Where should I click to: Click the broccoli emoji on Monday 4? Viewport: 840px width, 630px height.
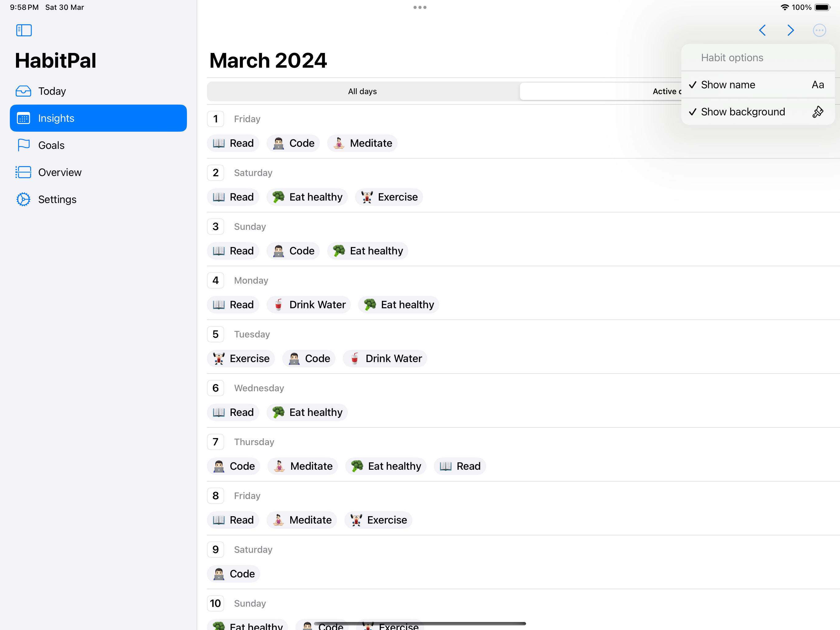click(x=370, y=305)
